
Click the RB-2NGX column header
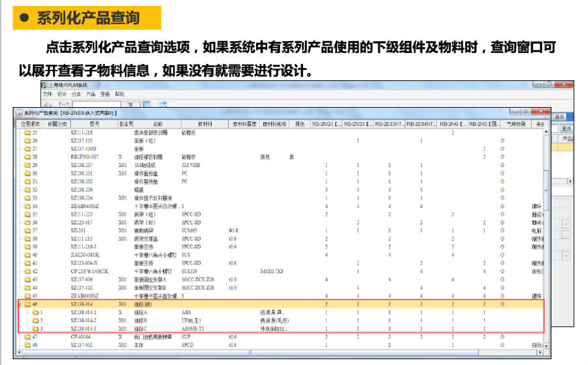click(x=326, y=124)
